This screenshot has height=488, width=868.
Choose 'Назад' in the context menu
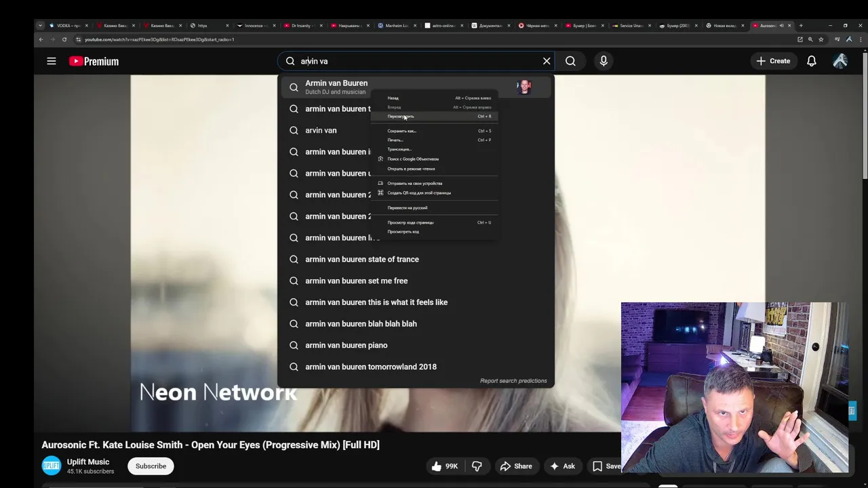(434, 98)
